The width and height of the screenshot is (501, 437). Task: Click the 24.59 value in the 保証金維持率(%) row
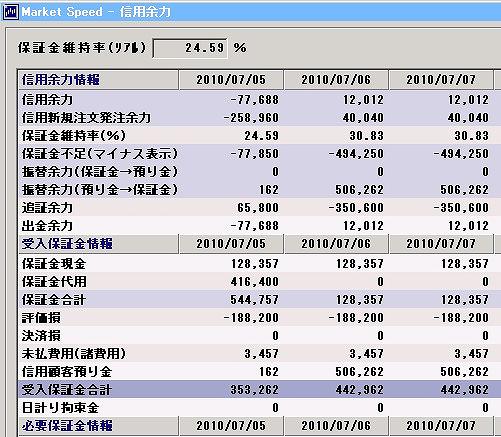pos(261,136)
